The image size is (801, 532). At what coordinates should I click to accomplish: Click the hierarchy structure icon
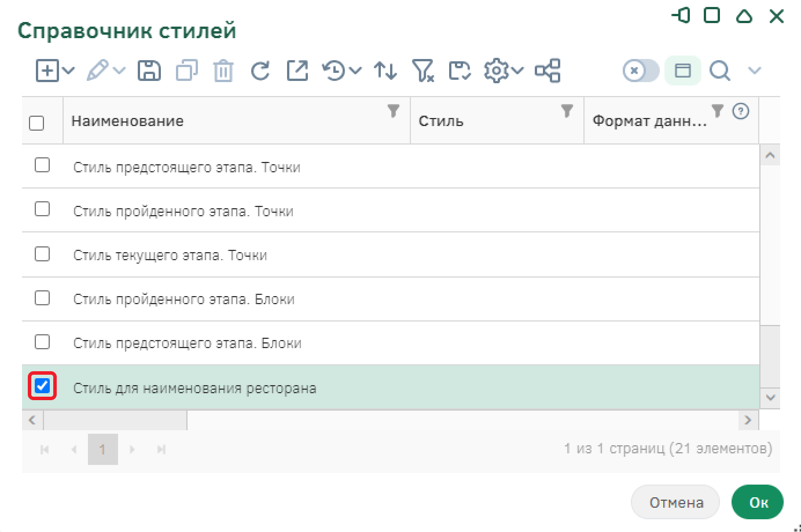point(548,71)
